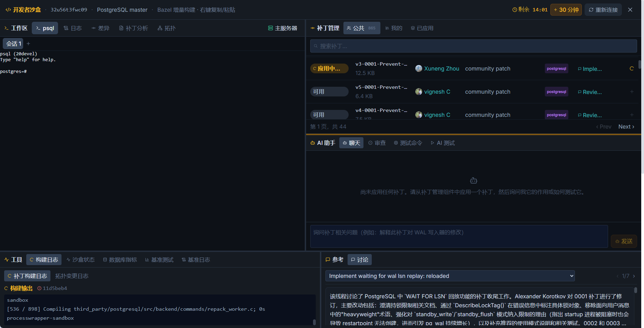
Task: Open the discussion thread selection dropdown
Action: pyautogui.click(x=450, y=276)
